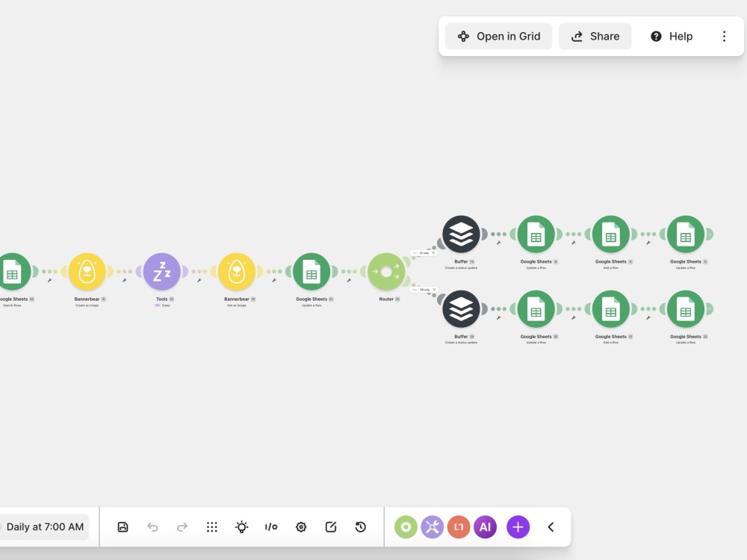Open the Daily at 7:00 AM schedule
This screenshot has height=560, width=747.
(x=44, y=526)
